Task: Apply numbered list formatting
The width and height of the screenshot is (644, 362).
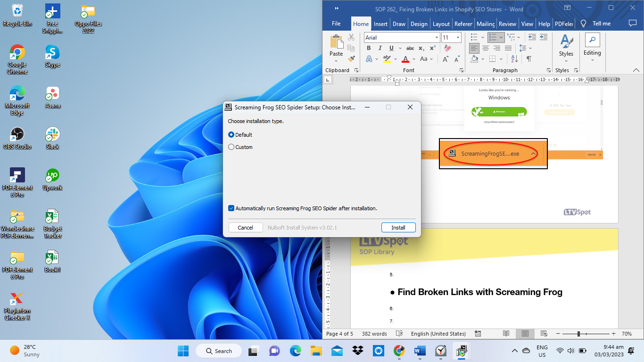Action: point(493,37)
